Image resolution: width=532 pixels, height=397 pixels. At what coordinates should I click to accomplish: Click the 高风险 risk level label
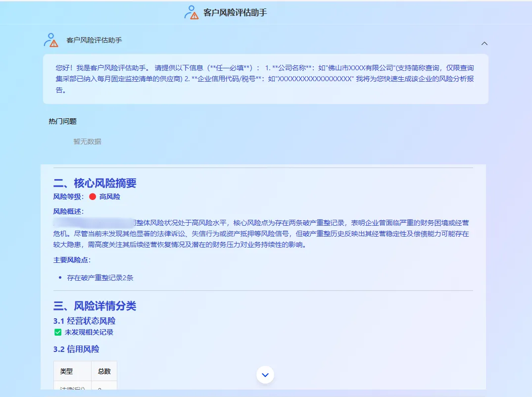click(109, 197)
